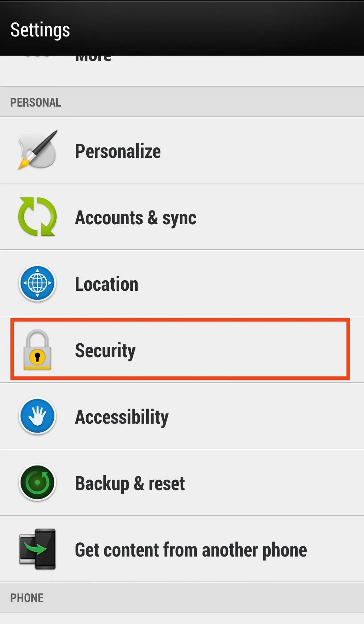The width and height of the screenshot is (364, 624).
Task: Tap the green sync arrows icon
Action: (37, 217)
